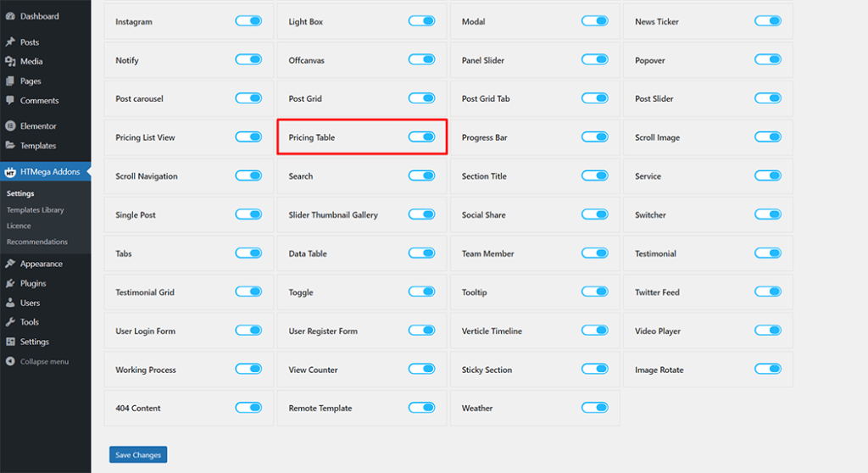868x473 pixels.
Task: Disable the Progress Bar toggle
Action: point(595,136)
